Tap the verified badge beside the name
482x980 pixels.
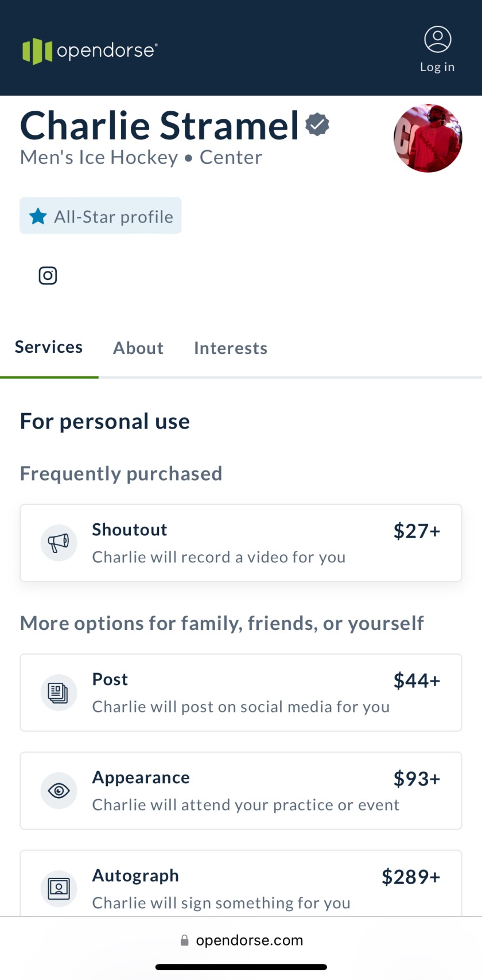coord(317,125)
